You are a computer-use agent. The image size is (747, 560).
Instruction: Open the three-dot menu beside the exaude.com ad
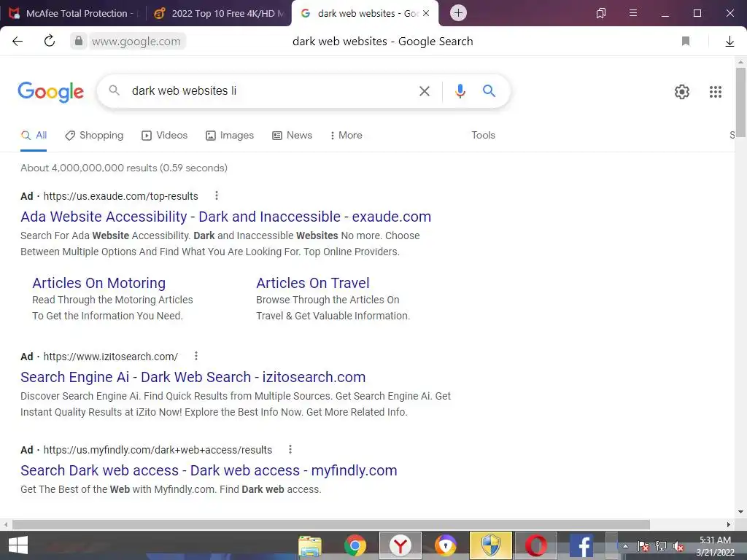point(216,195)
